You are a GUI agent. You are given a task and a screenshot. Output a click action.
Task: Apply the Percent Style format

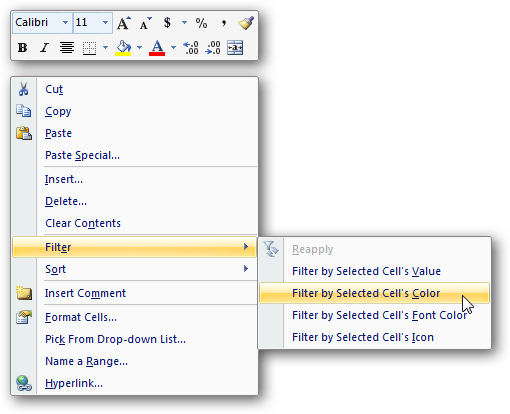coord(201,23)
